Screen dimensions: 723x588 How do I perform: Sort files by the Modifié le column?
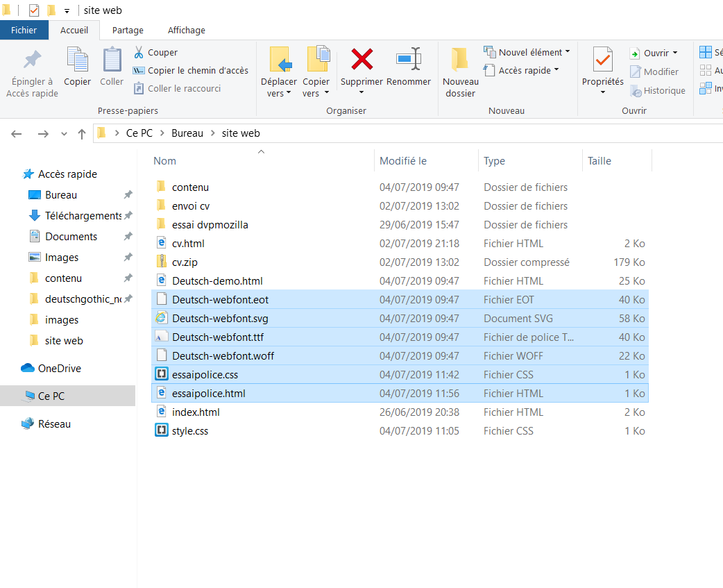(x=403, y=161)
